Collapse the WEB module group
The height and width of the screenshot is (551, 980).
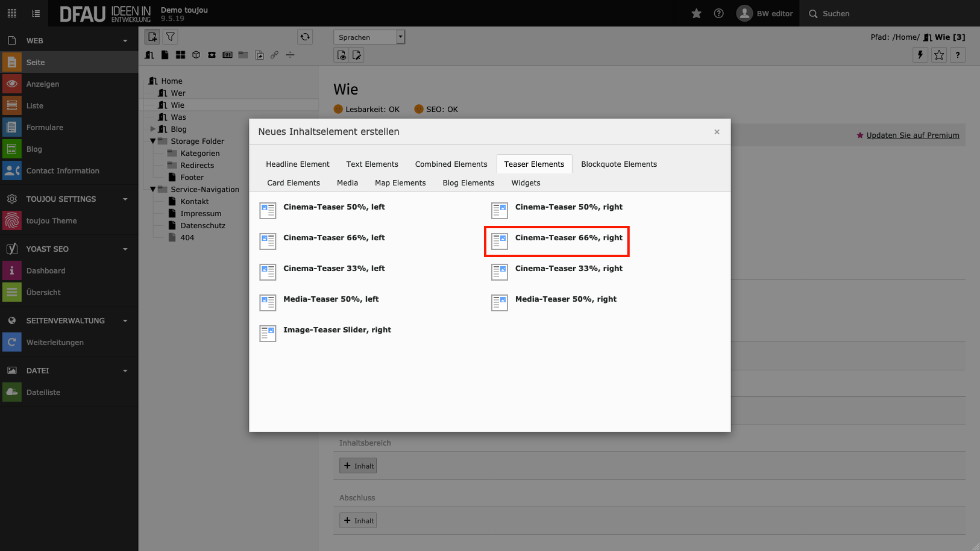click(x=125, y=41)
